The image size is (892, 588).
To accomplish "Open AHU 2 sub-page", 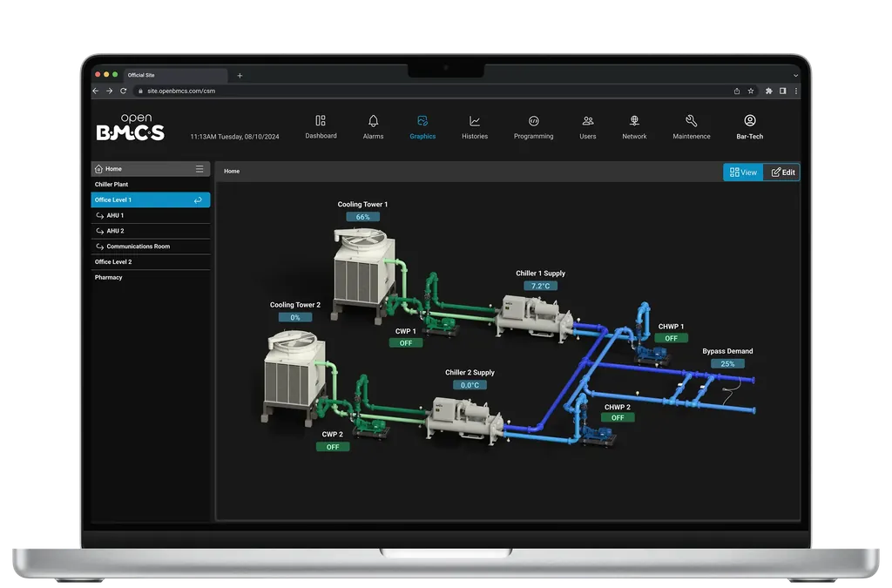I will tap(150, 231).
